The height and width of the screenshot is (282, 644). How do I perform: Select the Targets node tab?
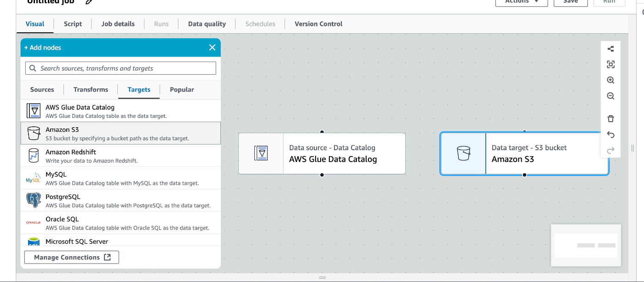[139, 89]
